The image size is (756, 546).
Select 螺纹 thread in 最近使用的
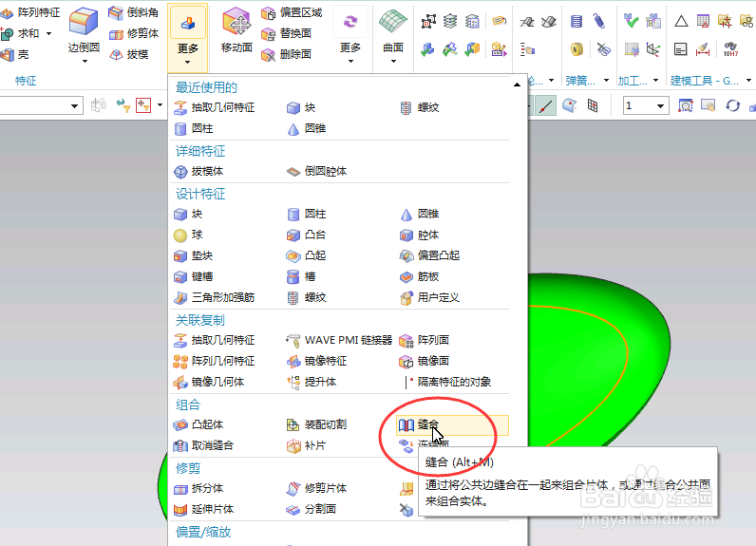tap(419, 108)
